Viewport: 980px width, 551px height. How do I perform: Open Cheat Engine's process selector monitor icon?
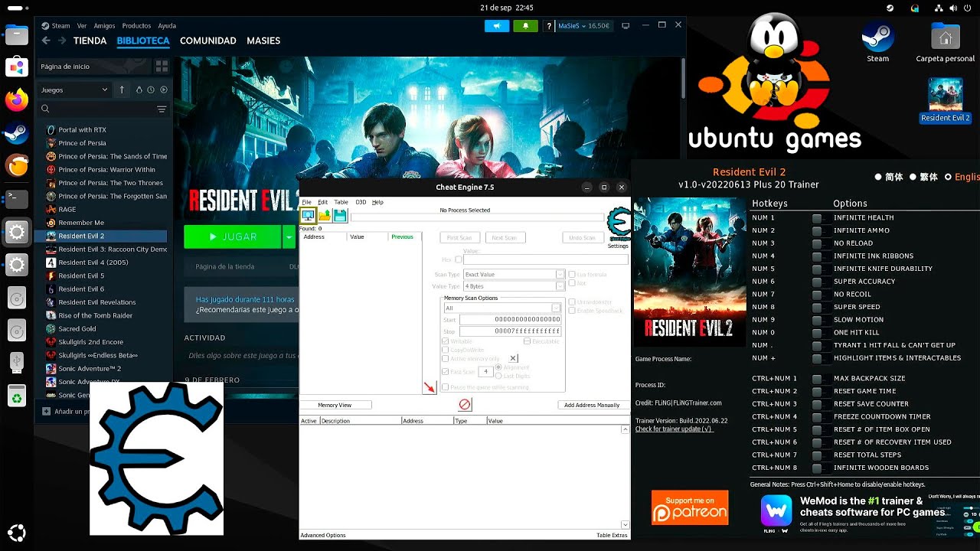click(x=308, y=217)
